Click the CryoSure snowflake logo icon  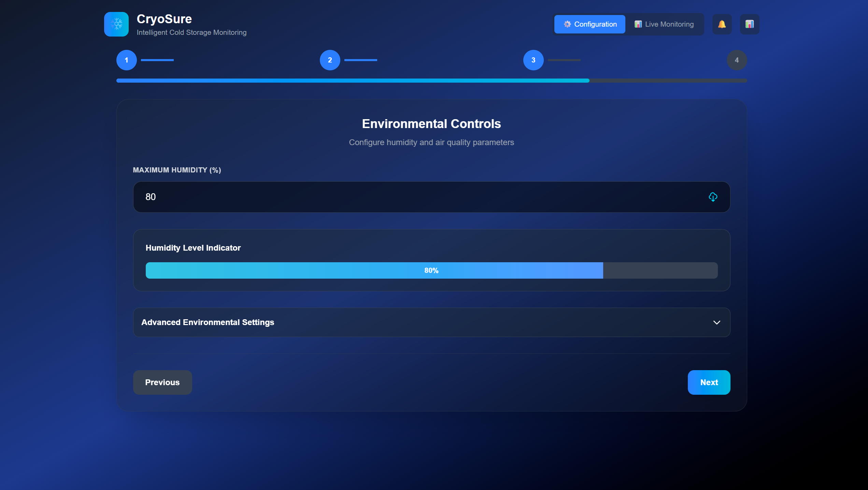tap(116, 24)
